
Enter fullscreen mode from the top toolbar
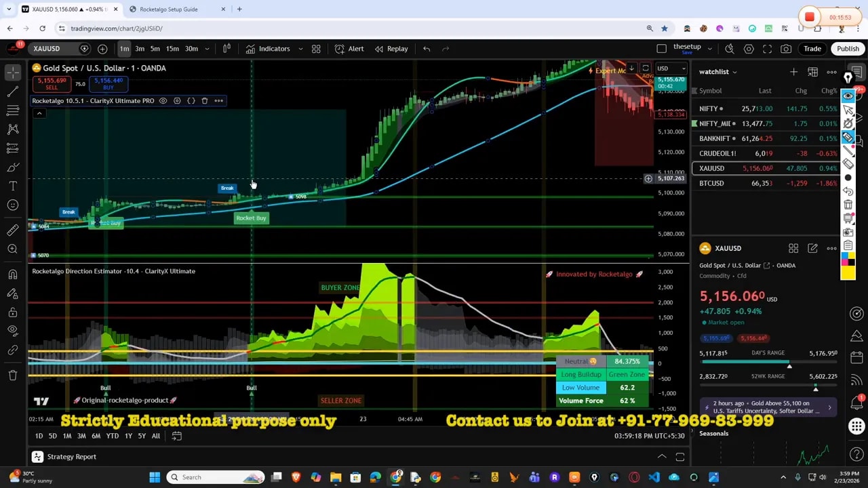pos(767,48)
